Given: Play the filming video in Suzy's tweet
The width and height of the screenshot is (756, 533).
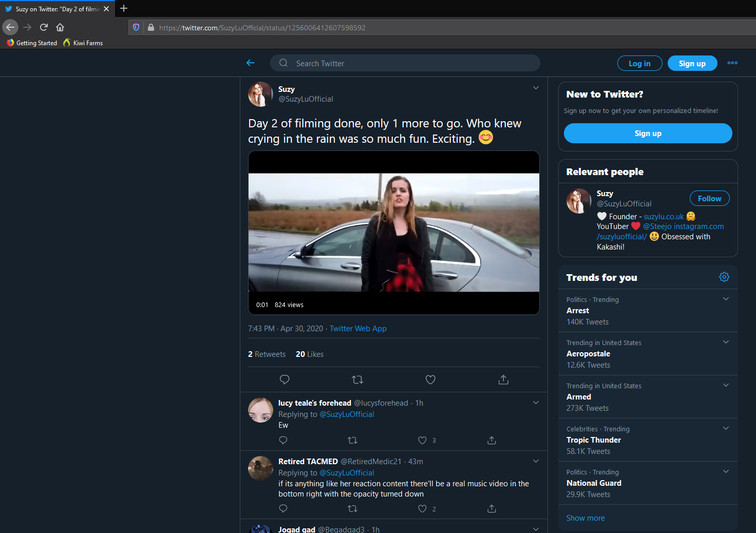Looking at the screenshot, I should (394, 233).
